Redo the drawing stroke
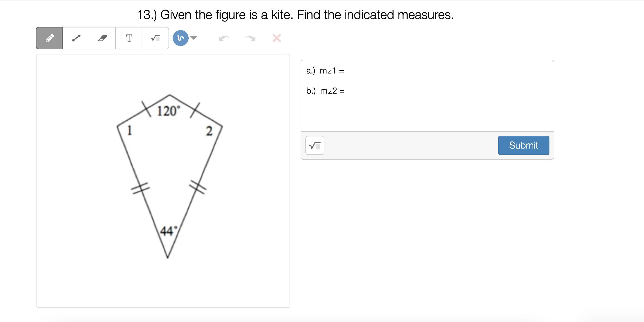This screenshot has width=644, height=322. pos(250,39)
